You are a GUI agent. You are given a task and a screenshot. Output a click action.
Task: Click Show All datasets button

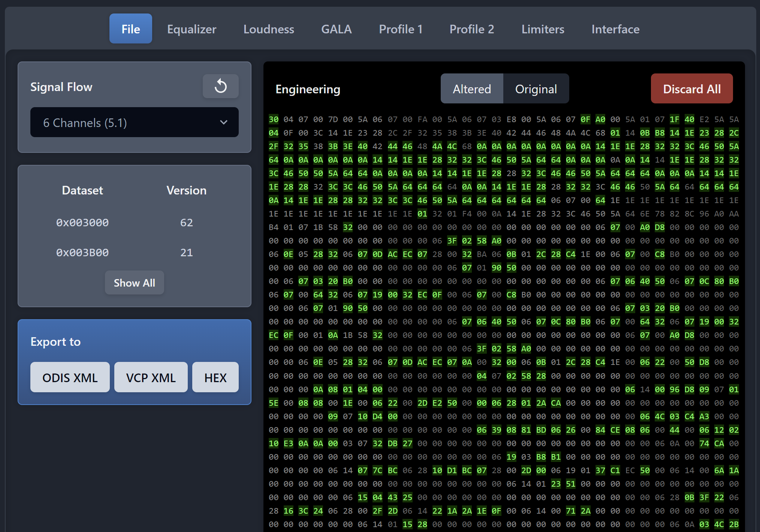click(134, 283)
